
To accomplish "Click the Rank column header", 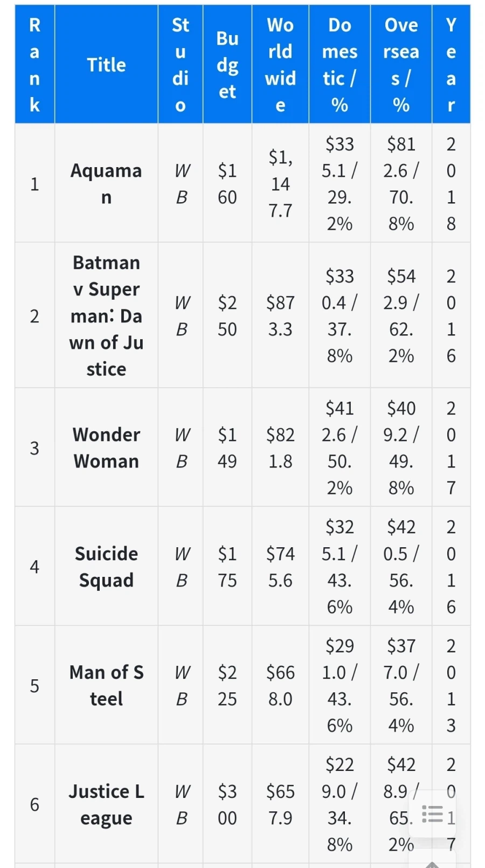I will click(x=34, y=65).
